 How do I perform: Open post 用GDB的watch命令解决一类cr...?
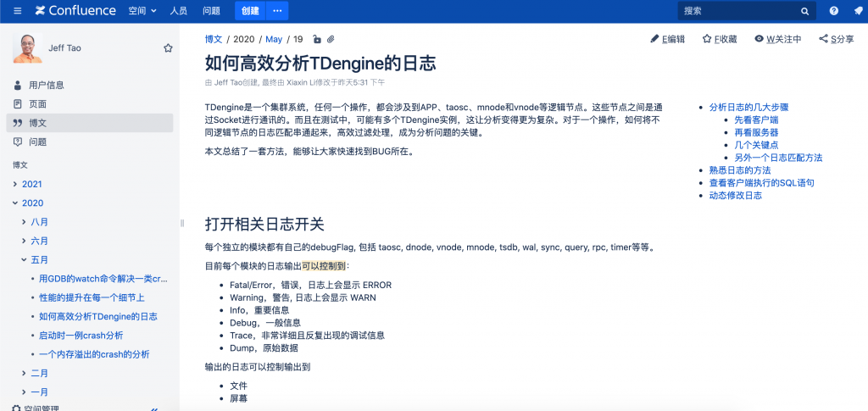103,279
